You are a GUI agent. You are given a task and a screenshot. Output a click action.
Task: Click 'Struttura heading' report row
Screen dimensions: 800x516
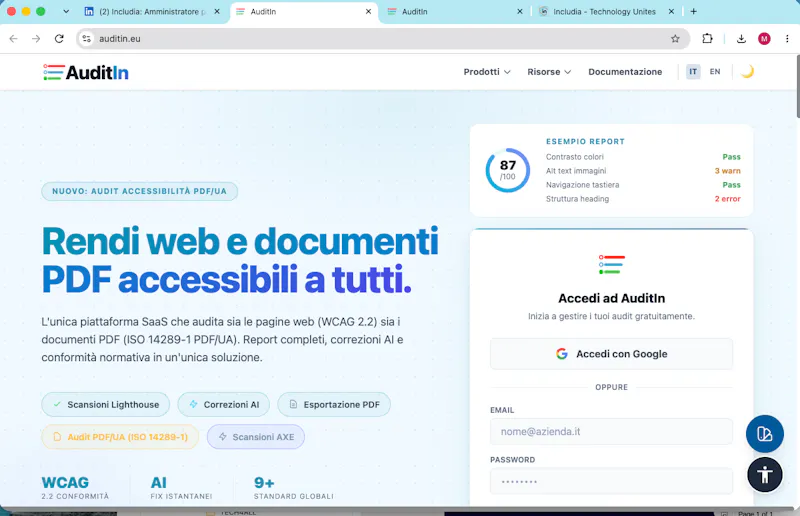pyautogui.click(x=643, y=199)
